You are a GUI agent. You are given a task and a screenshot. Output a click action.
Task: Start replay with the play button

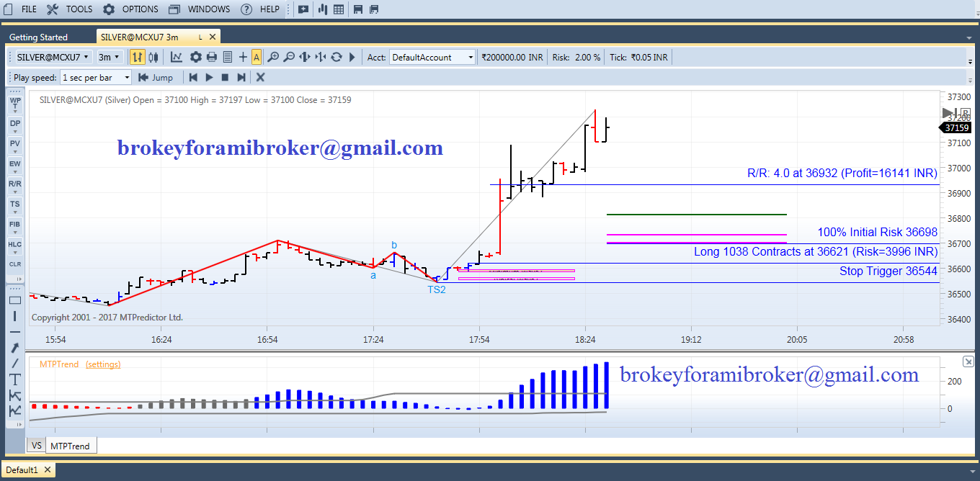[209, 77]
